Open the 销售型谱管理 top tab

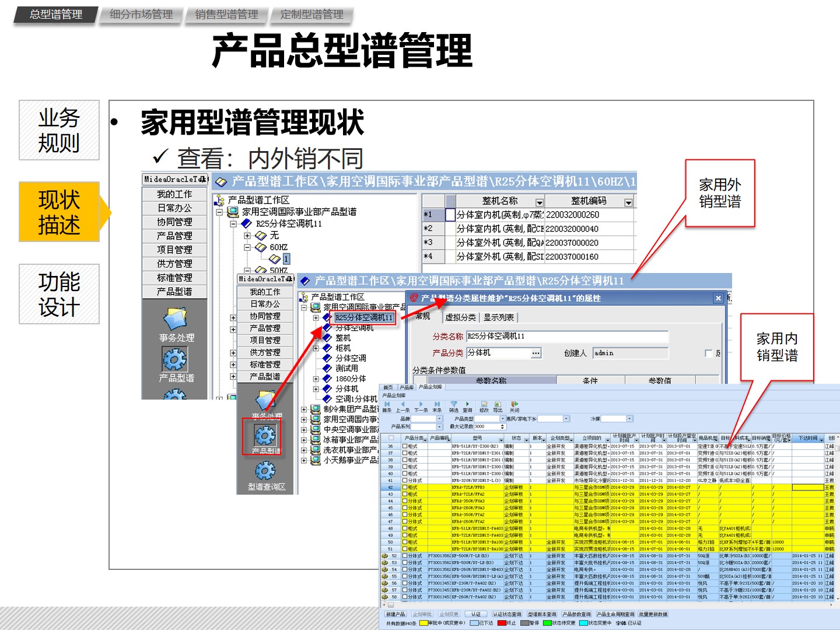click(226, 15)
